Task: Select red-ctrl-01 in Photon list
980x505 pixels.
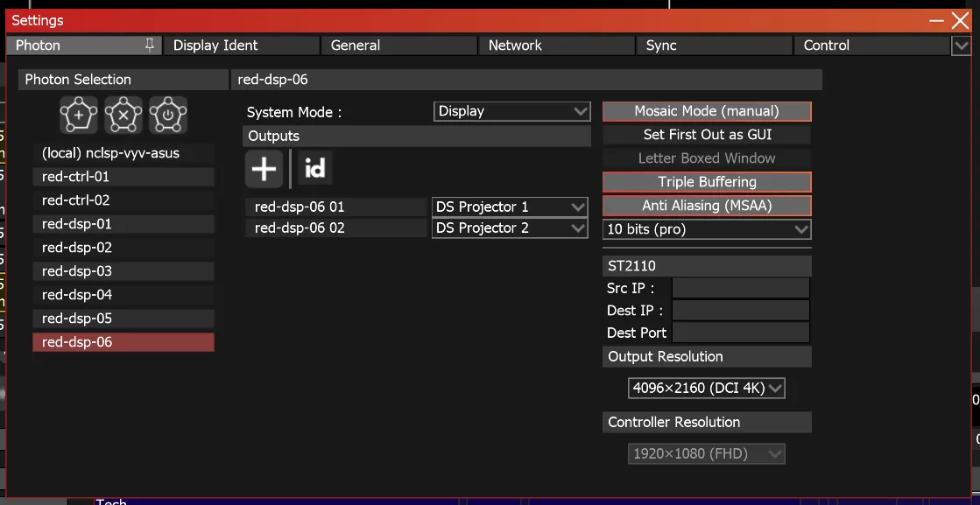Action: pyautogui.click(x=123, y=177)
